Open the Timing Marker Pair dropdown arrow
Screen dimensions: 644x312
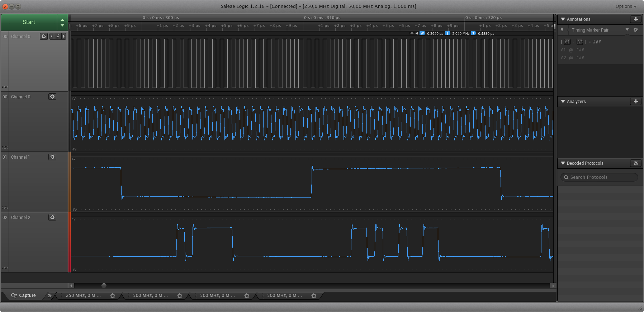coord(627,30)
